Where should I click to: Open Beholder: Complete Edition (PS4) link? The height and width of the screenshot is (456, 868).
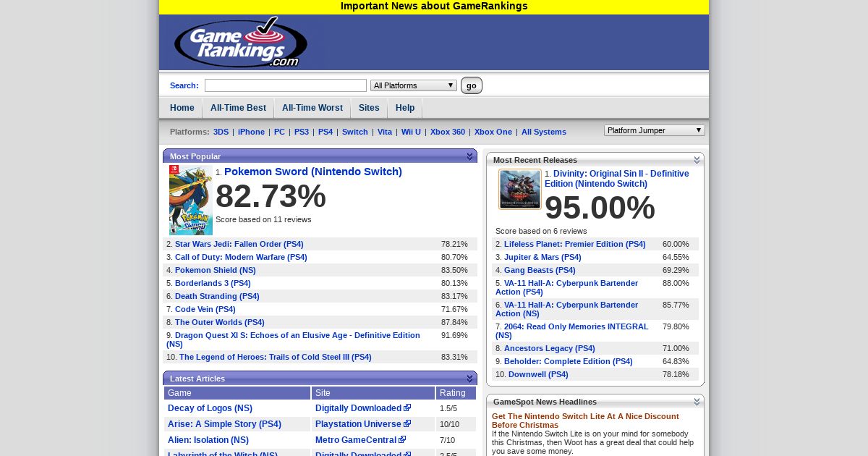569,361
